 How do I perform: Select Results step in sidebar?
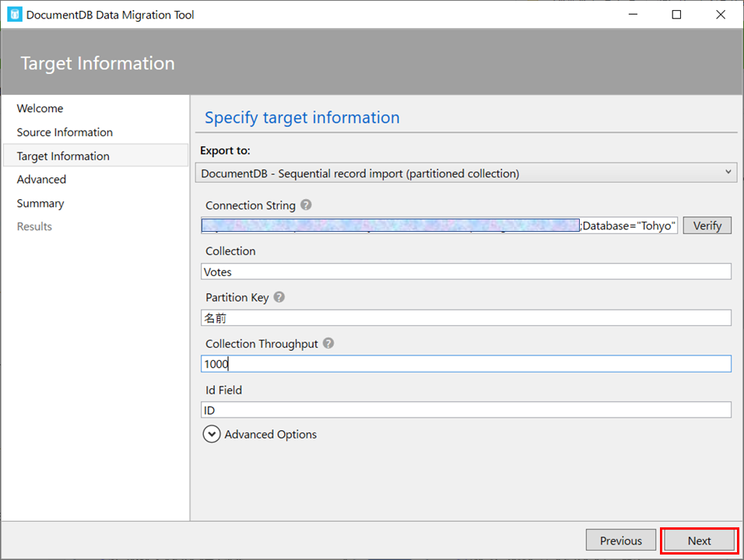tap(35, 226)
